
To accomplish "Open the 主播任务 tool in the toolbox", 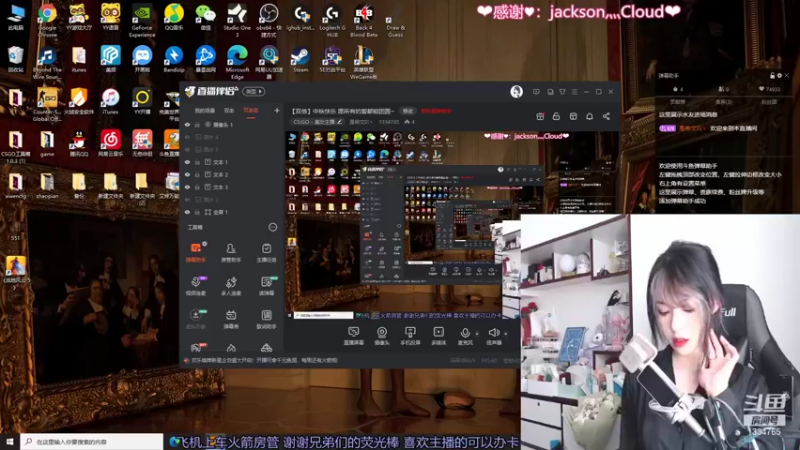I will 266,253.
